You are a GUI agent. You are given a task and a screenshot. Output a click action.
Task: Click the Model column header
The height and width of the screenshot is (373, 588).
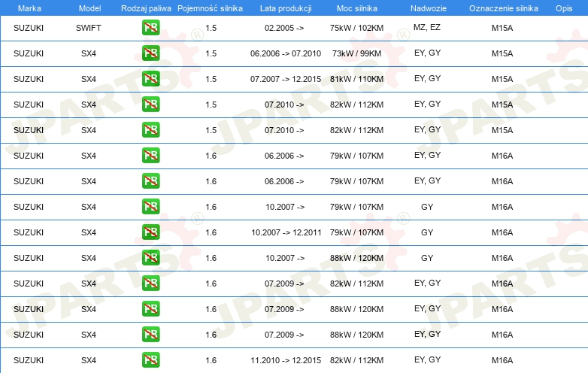[89, 8]
